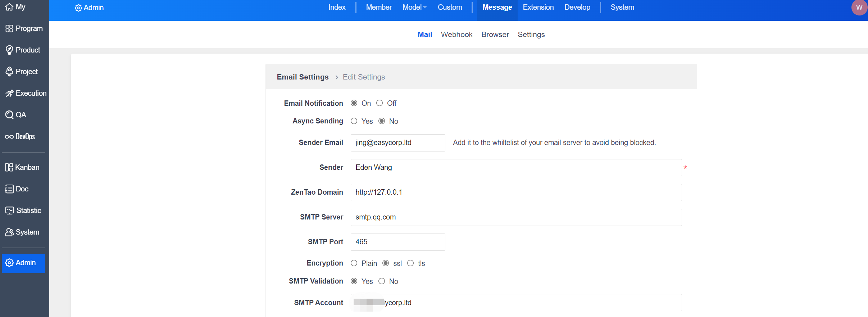Viewport: 868px width, 317px height.
Task: Expand the Model dropdown menu
Action: [x=414, y=7]
